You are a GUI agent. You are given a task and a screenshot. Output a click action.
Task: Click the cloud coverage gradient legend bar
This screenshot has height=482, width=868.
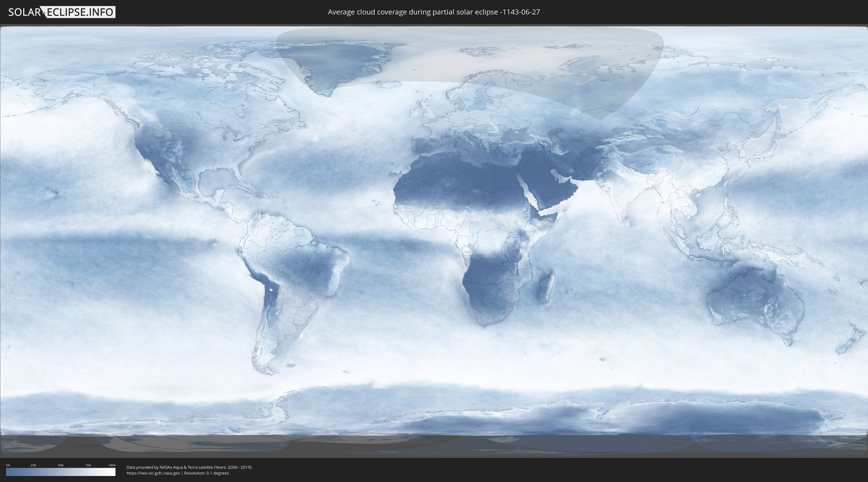point(61,472)
